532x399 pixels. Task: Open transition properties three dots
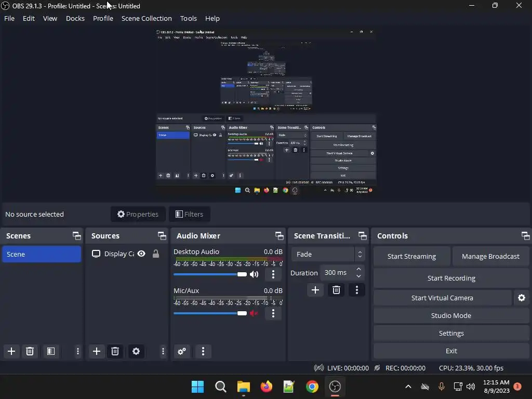(x=356, y=290)
